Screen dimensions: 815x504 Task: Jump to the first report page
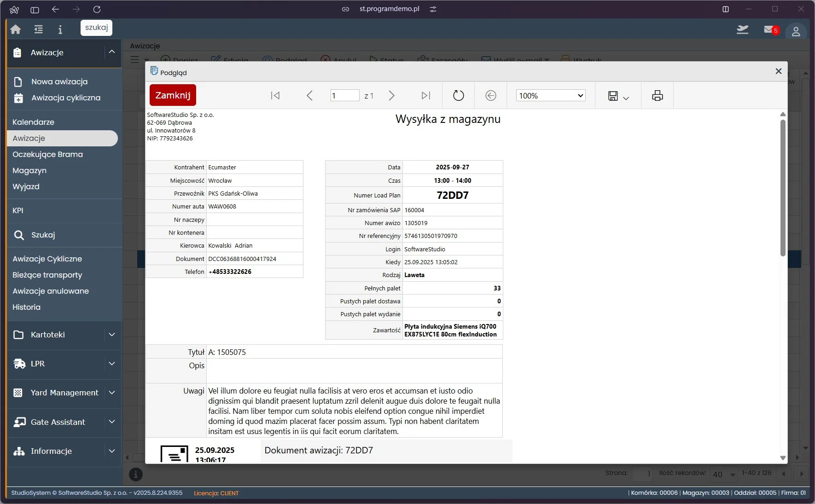pyautogui.click(x=275, y=96)
